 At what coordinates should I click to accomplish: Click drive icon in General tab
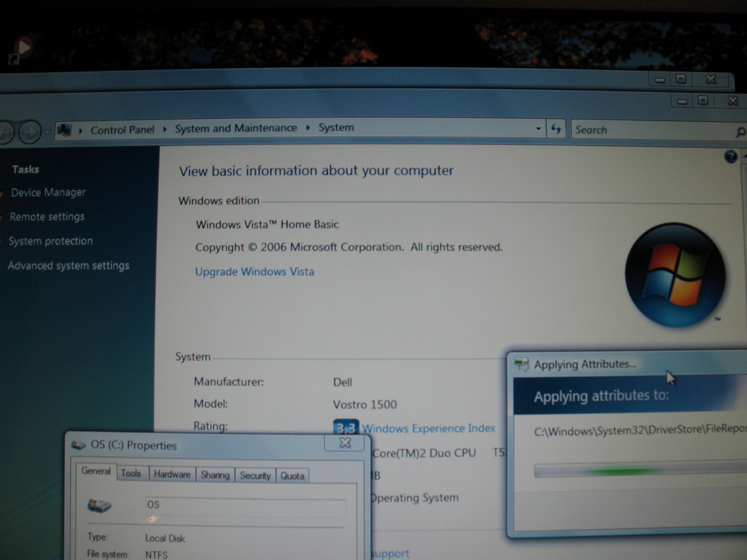(99, 506)
